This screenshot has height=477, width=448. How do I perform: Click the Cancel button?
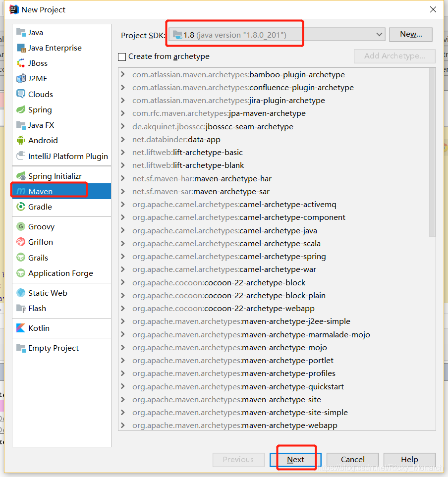[352, 459]
